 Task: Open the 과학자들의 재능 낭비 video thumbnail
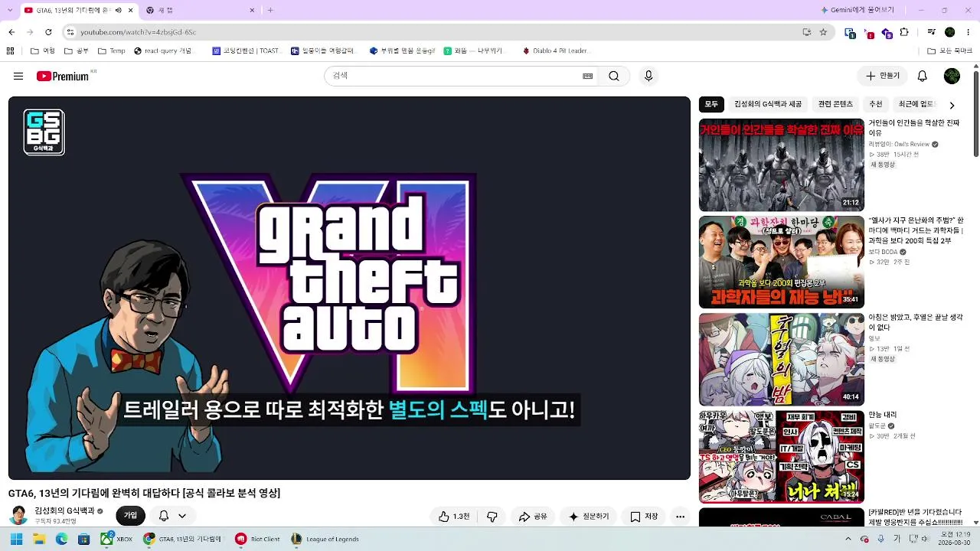[x=782, y=262]
